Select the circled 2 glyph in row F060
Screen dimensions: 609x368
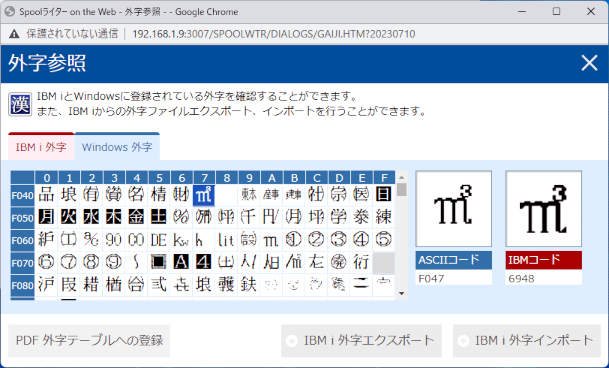point(316,240)
